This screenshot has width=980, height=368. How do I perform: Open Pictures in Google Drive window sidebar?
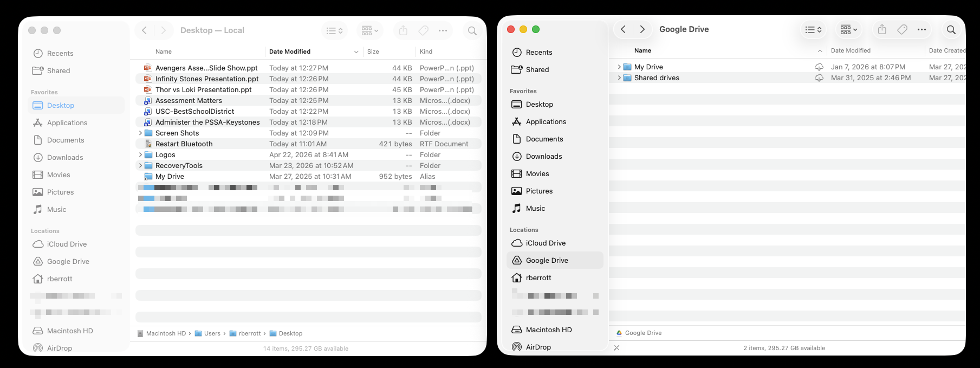(x=555, y=191)
